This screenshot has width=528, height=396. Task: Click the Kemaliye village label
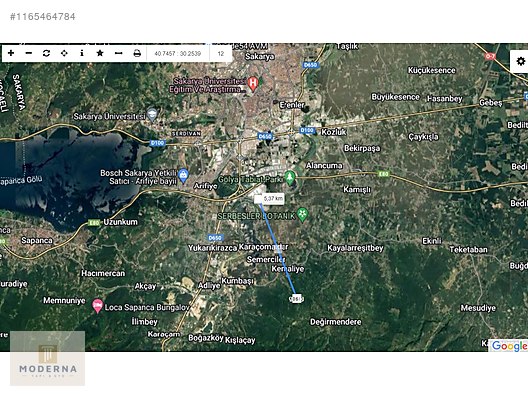coord(288,269)
